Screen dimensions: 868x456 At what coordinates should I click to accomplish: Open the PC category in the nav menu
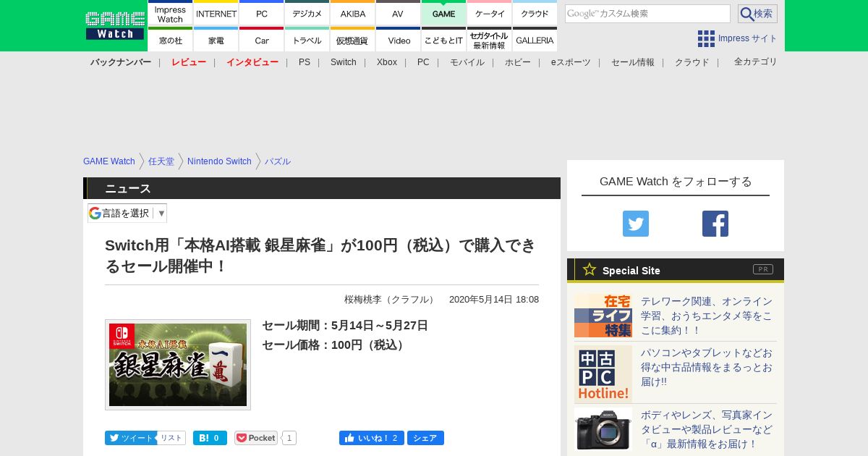(423, 62)
